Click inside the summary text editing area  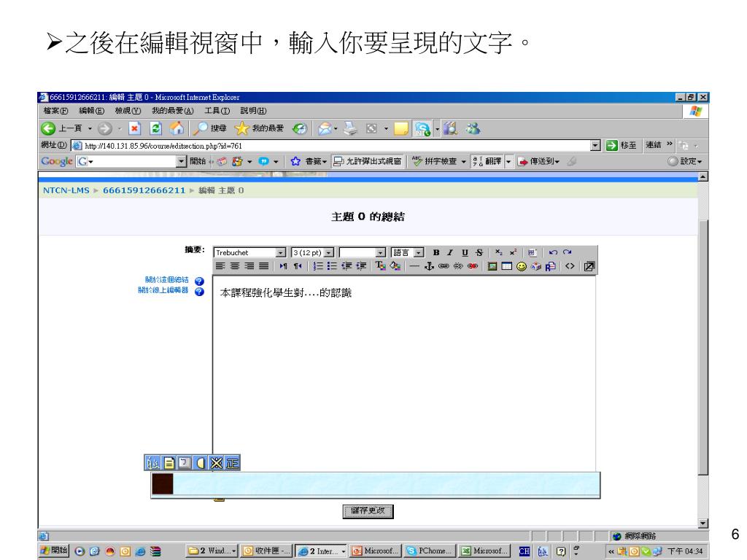coord(404,374)
